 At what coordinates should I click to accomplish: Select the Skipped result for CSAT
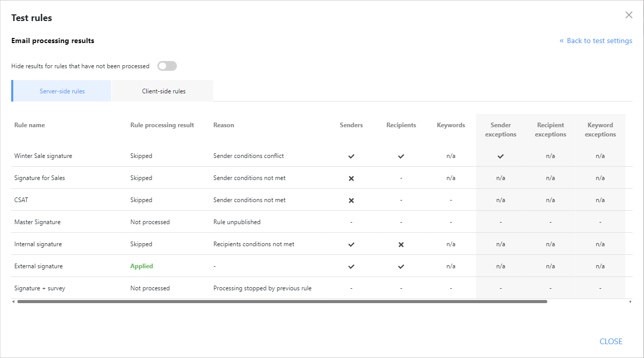(141, 200)
